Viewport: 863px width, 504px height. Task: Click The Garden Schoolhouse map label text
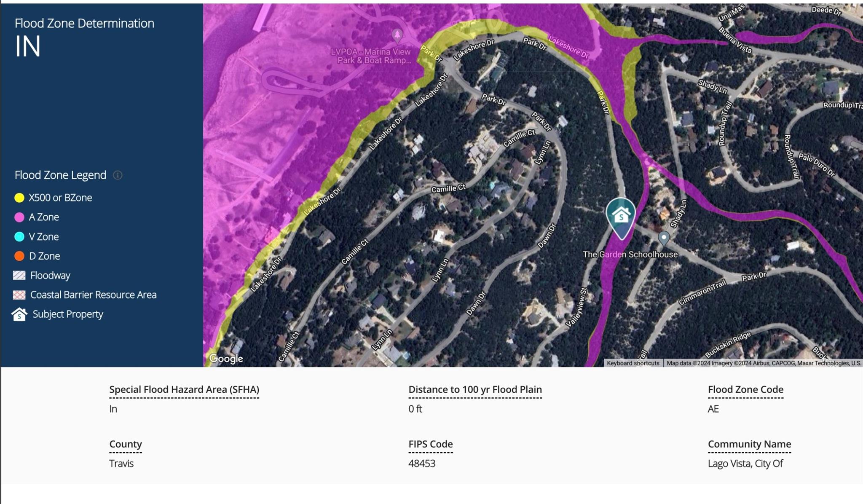point(630,255)
